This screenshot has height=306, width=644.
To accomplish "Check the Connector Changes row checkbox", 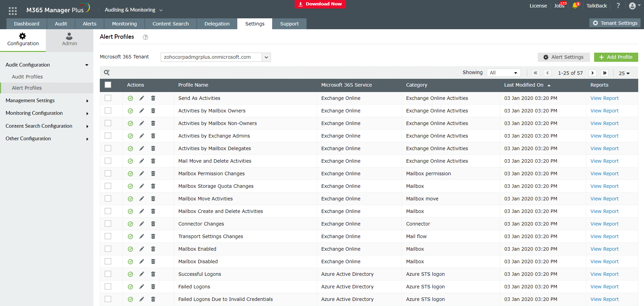I will pos(108,223).
